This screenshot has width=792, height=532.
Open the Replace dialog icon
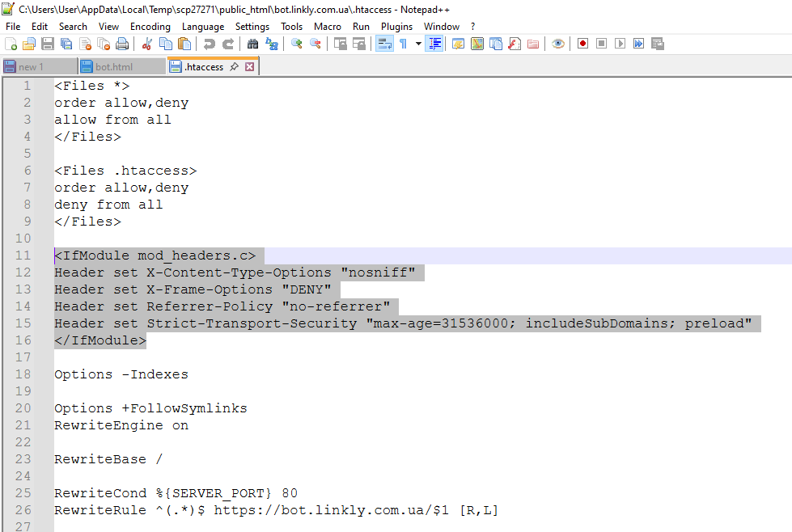coord(272,44)
